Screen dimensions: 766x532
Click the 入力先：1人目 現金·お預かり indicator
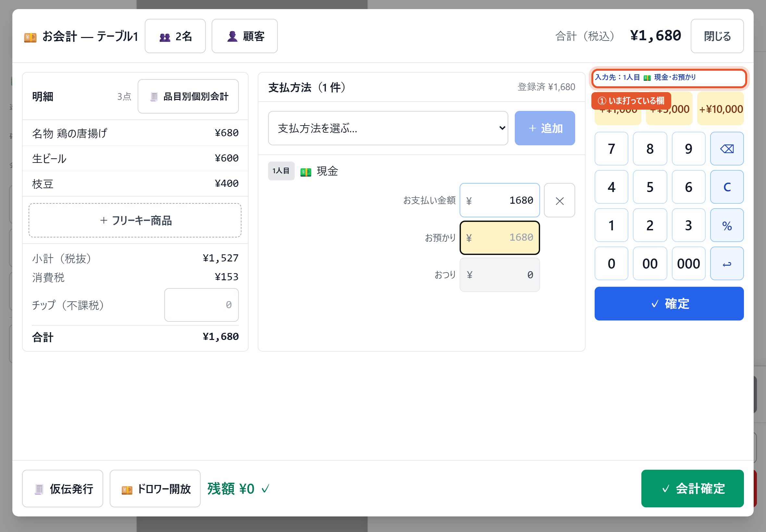[669, 78]
